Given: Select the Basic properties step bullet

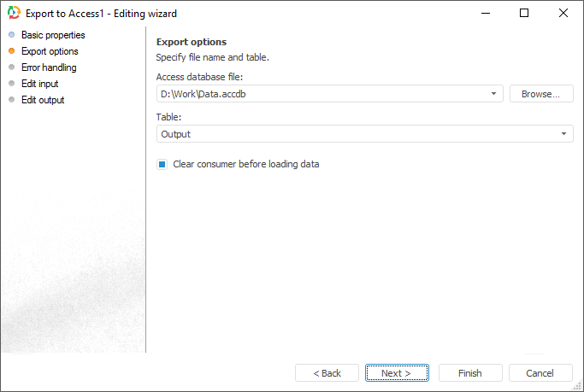Looking at the screenshot, I should [x=11, y=35].
